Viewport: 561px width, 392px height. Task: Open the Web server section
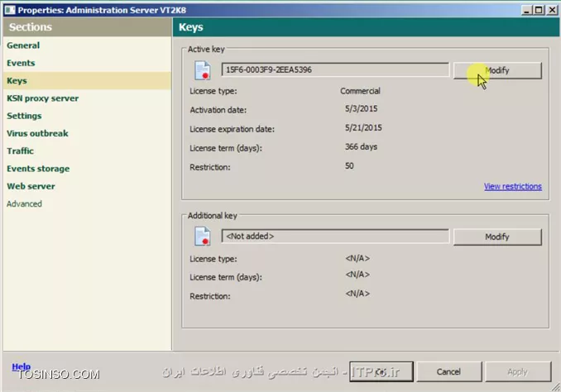[x=31, y=186]
